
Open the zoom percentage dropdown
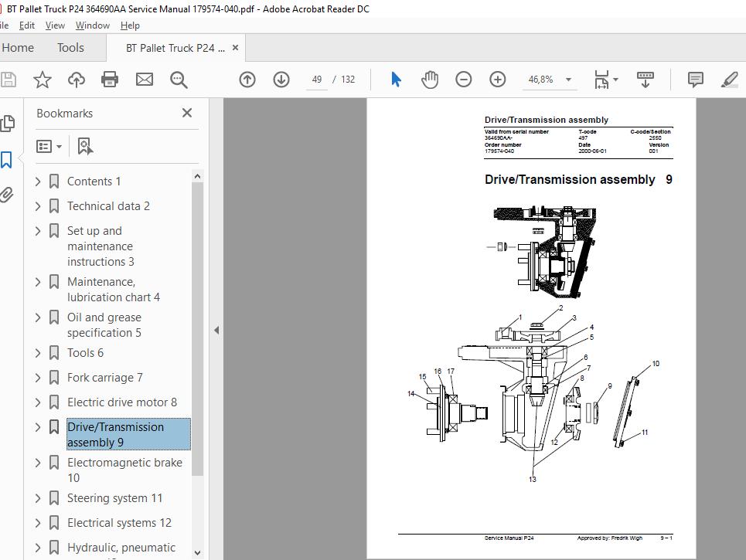[568, 80]
